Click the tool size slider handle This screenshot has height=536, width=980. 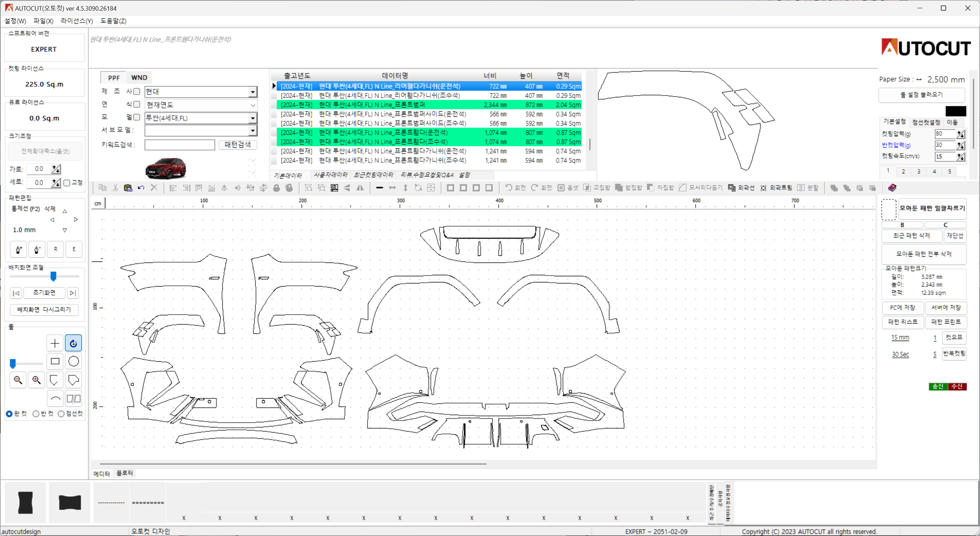coord(13,364)
